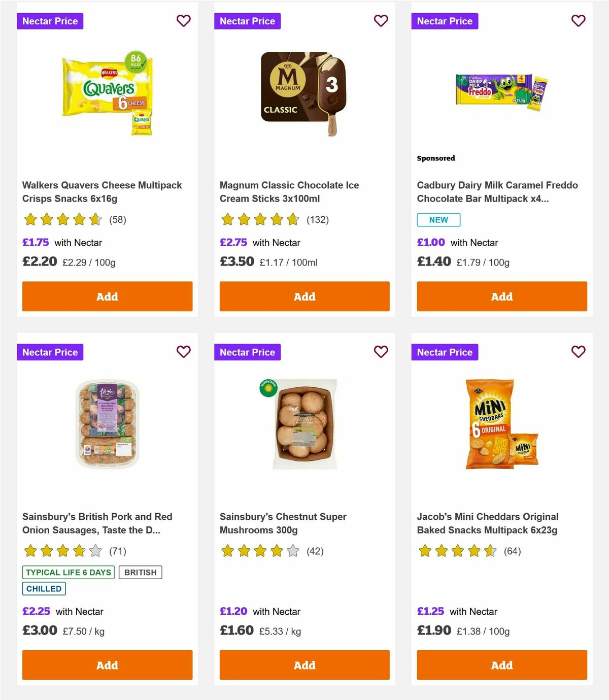Click the heart on Sainsbury's sausages
The height and width of the screenshot is (700, 609).
183,351
